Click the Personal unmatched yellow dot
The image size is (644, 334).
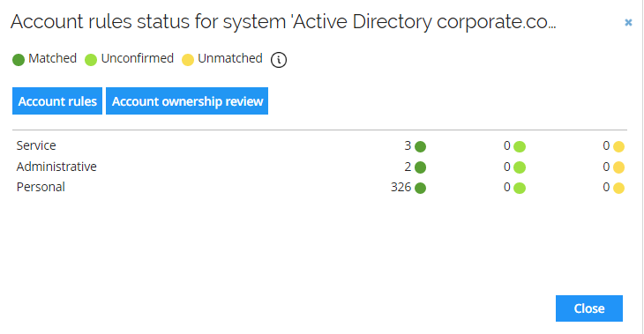pos(619,188)
